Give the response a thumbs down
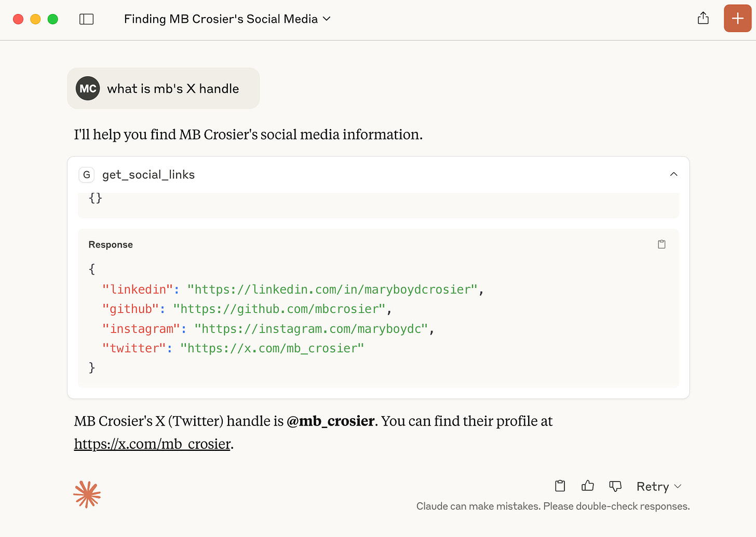 (x=615, y=486)
